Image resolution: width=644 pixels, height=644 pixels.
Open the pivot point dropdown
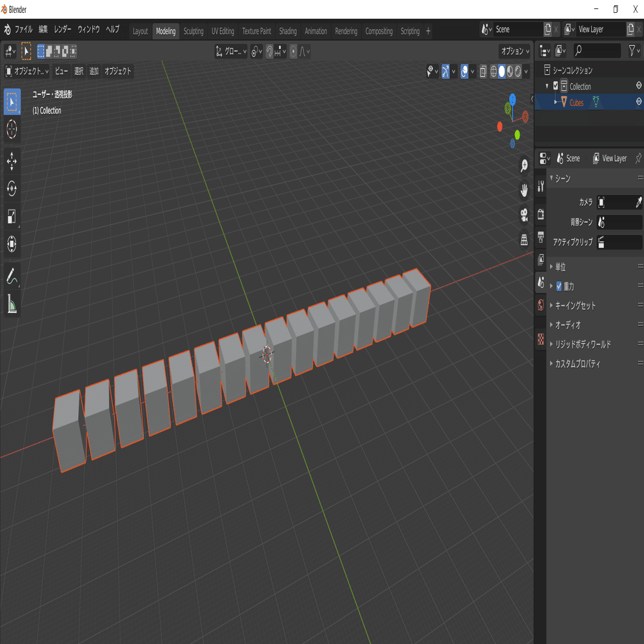point(256,52)
